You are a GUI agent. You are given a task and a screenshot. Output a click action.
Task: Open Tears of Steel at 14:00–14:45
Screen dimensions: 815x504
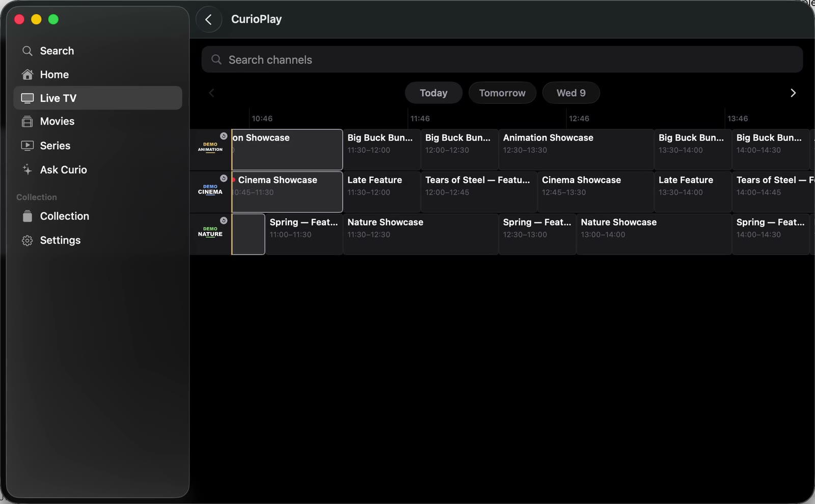tap(774, 192)
